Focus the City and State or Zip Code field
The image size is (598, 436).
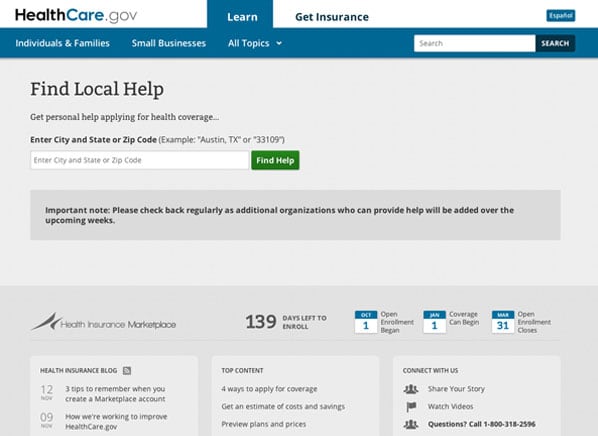pos(140,160)
